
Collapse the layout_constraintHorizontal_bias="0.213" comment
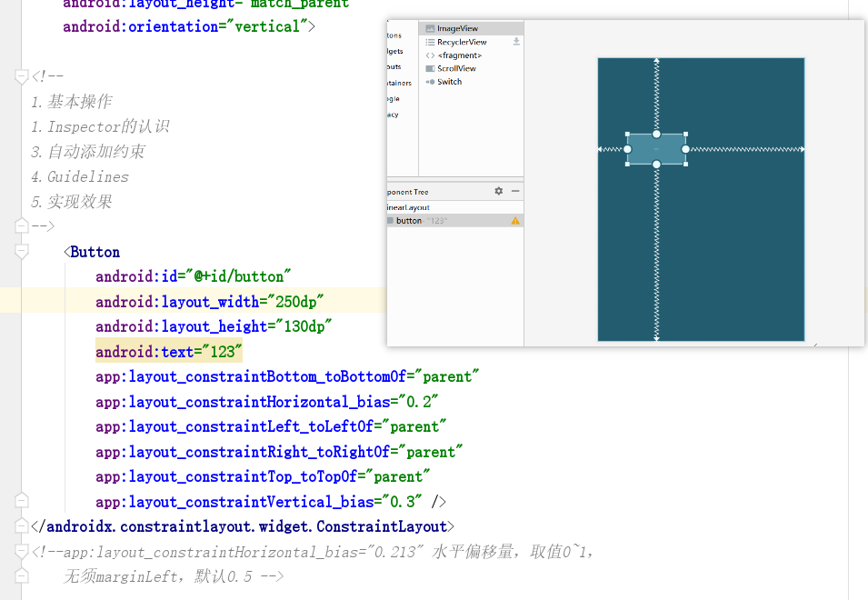pyautogui.click(x=21, y=551)
